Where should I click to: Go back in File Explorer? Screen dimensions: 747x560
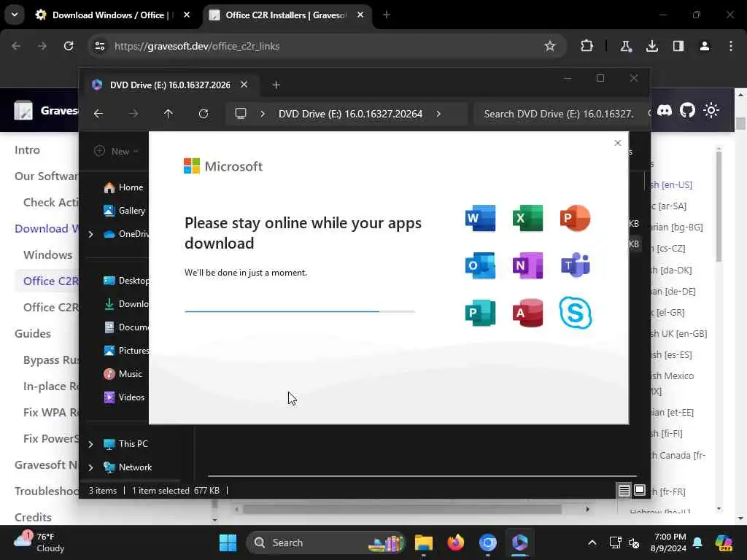click(98, 114)
